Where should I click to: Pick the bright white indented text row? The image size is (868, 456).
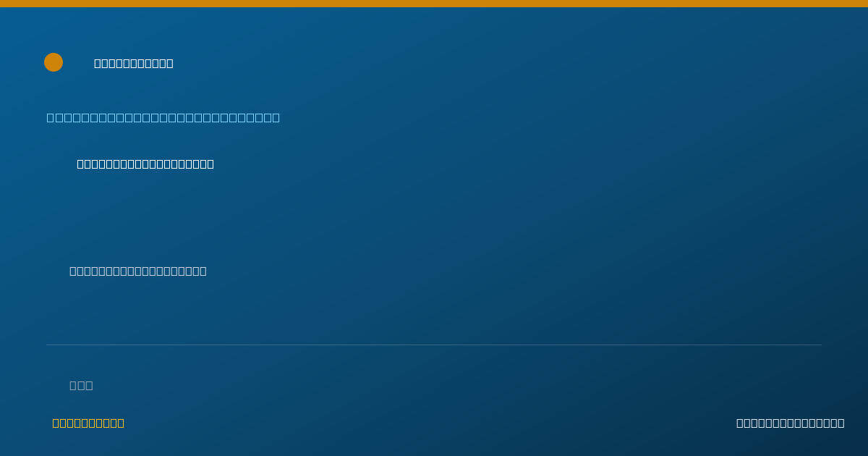click(x=145, y=164)
